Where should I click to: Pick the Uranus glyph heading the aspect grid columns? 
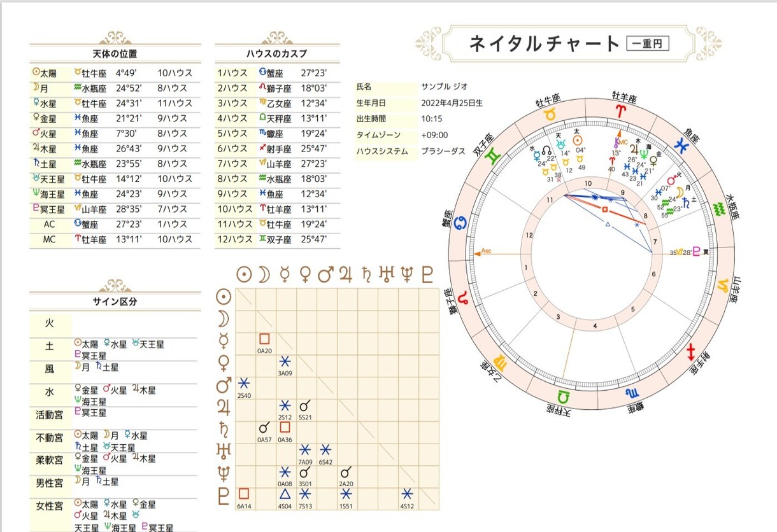pos(387,274)
